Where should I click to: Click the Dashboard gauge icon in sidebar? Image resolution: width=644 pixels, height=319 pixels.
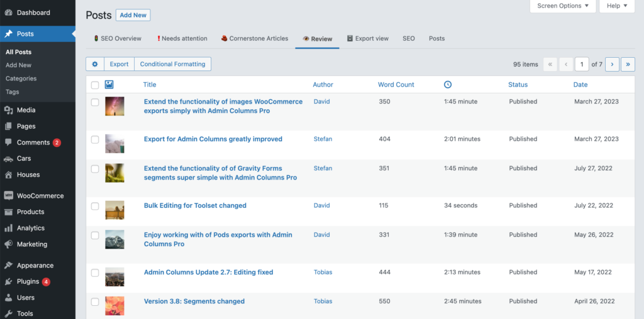coord(8,13)
